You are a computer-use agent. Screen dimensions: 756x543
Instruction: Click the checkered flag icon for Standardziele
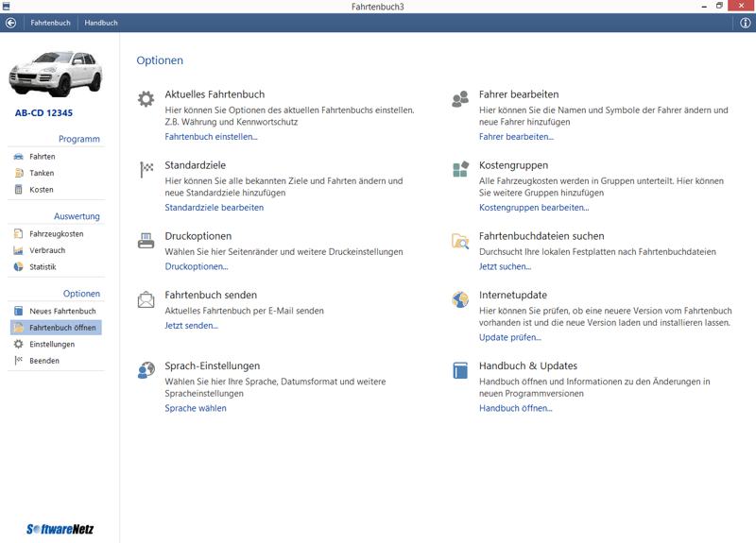(x=146, y=170)
